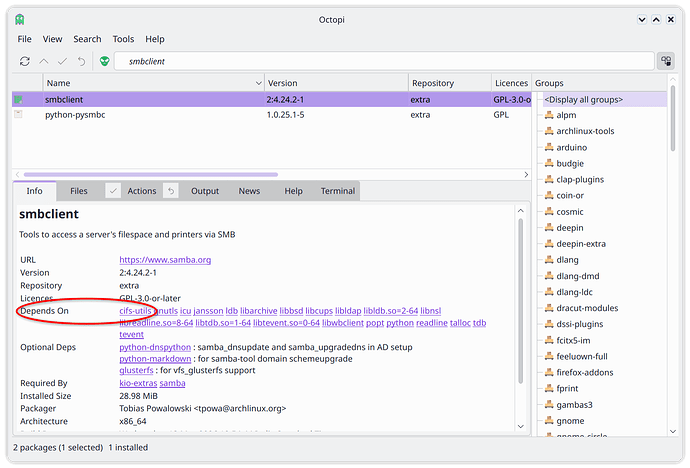Open the https://www.samba.org link
This screenshot has width=690, height=468.
pos(165,260)
